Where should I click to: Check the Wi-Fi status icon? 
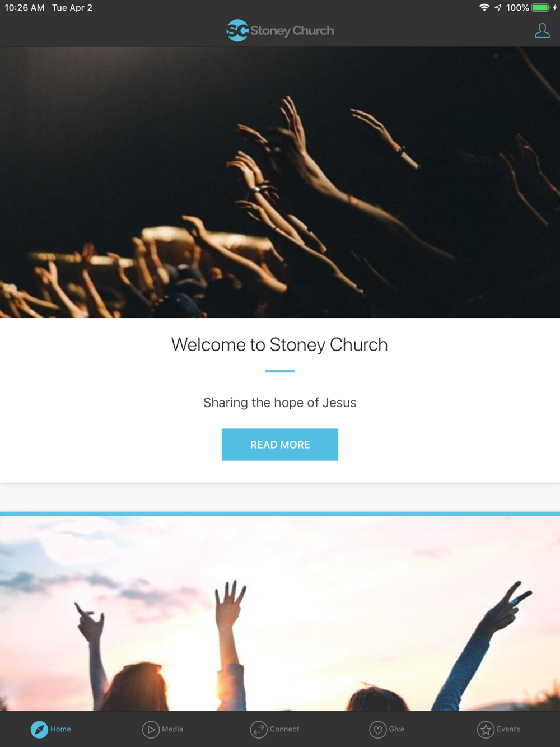[484, 8]
